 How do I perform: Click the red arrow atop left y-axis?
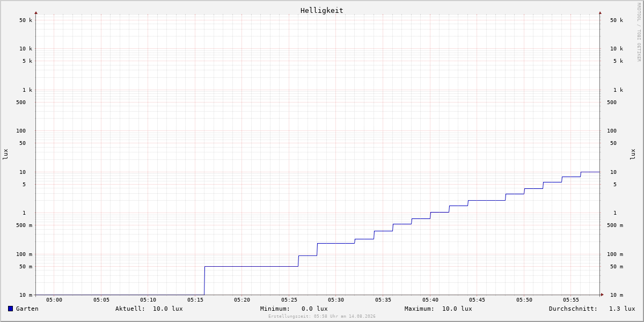36,12
